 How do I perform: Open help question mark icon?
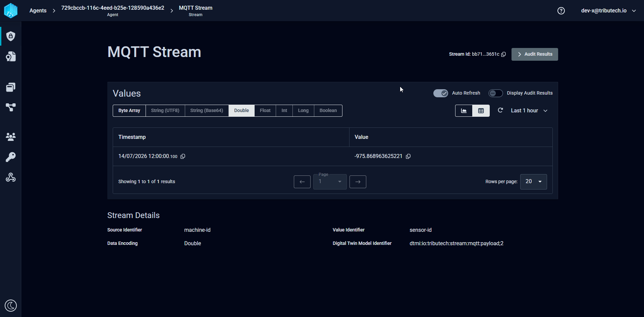pyautogui.click(x=561, y=11)
